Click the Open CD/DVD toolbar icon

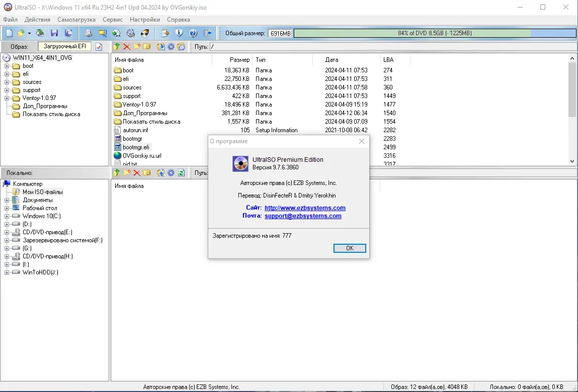40,33
